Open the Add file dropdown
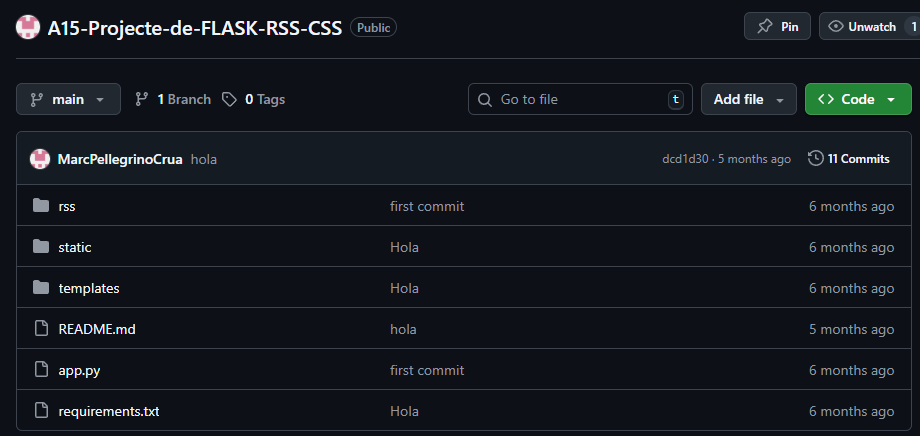The height and width of the screenshot is (436, 920). coord(749,99)
